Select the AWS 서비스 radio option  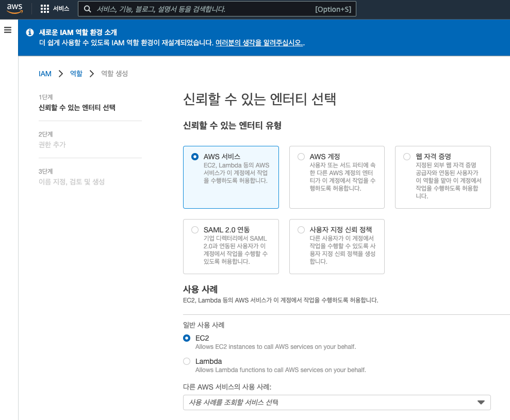(x=195, y=157)
